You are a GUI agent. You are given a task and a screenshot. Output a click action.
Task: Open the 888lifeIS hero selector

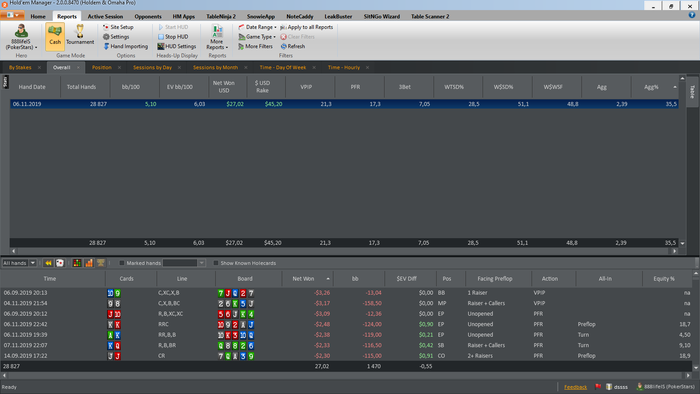(21, 37)
